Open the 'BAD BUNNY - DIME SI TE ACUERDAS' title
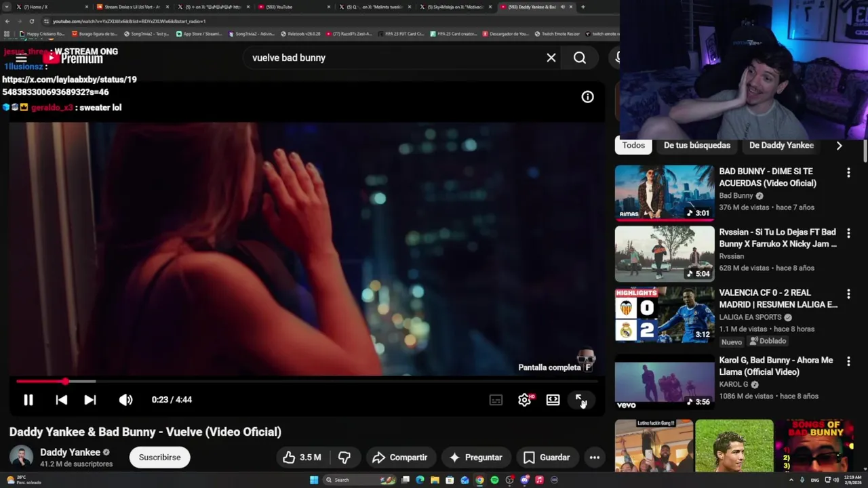This screenshot has width=868, height=488. 768,178
